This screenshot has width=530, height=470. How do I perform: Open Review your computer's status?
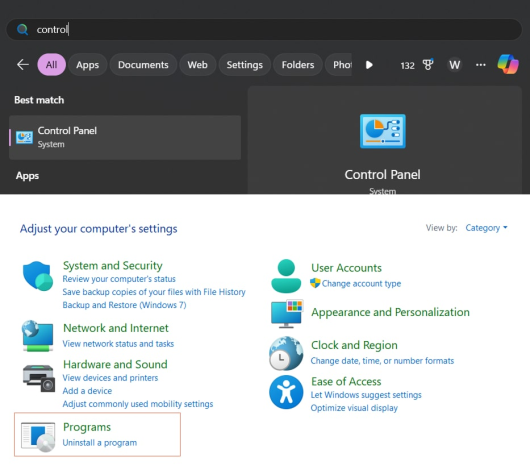click(119, 279)
